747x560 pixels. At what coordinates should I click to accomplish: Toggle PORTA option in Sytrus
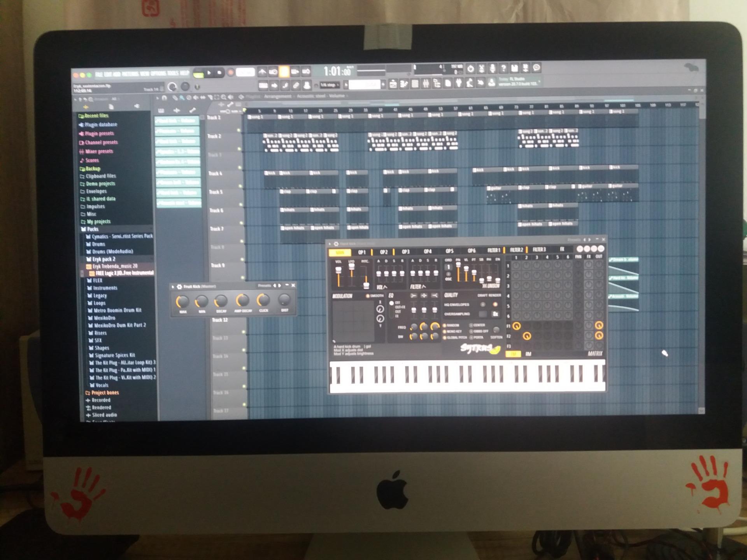475,338
